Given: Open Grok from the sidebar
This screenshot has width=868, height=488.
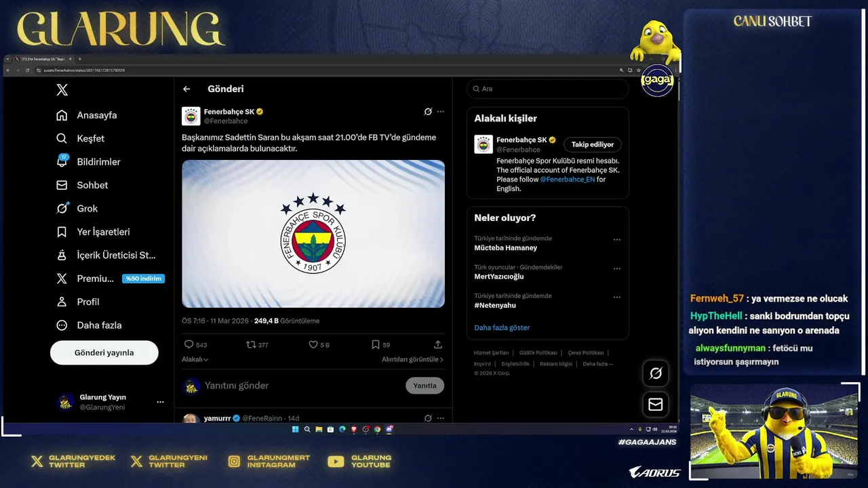Looking at the screenshot, I should tap(77, 208).
